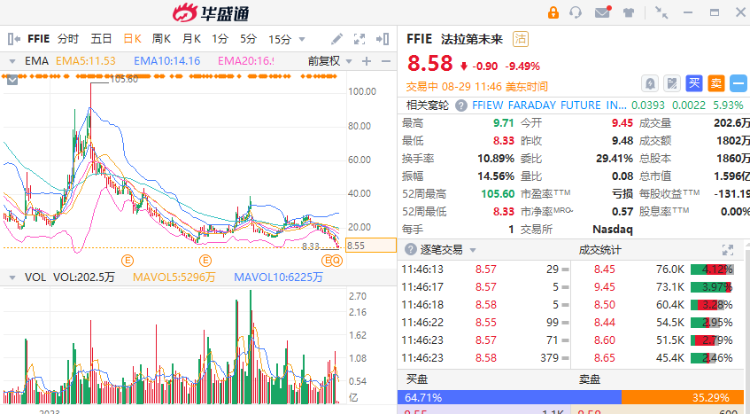This screenshot has height=414, width=750.
Task: Click the MAVOL5:5296万 label
Action: click(x=174, y=277)
